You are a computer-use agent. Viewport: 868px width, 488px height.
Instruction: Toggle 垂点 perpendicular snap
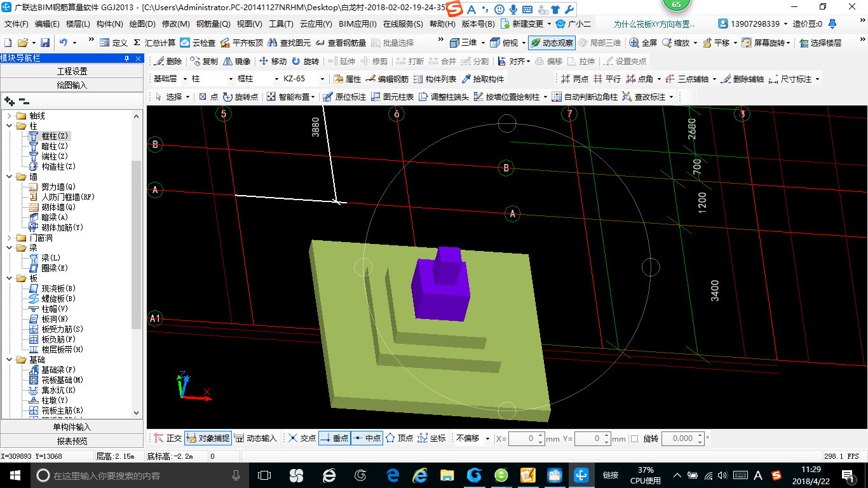[x=334, y=438]
